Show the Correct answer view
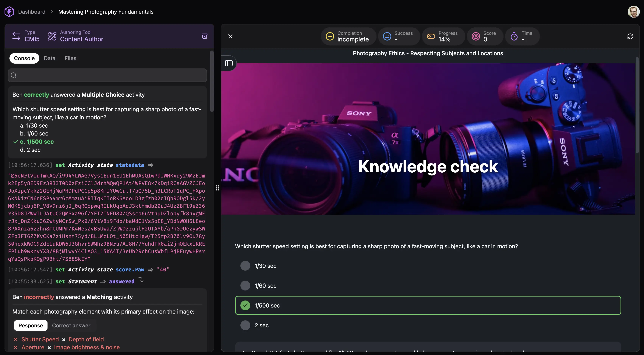644x355 pixels. (x=71, y=325)
